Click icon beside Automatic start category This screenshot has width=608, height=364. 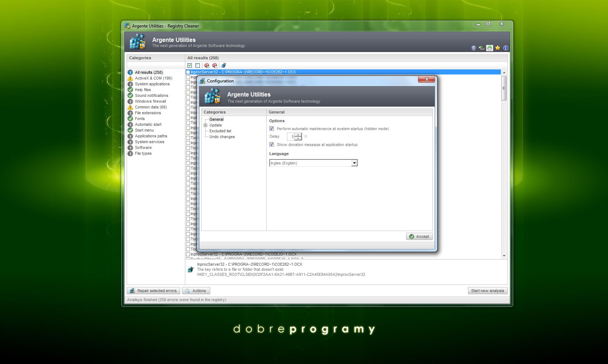tap(130, 124)
